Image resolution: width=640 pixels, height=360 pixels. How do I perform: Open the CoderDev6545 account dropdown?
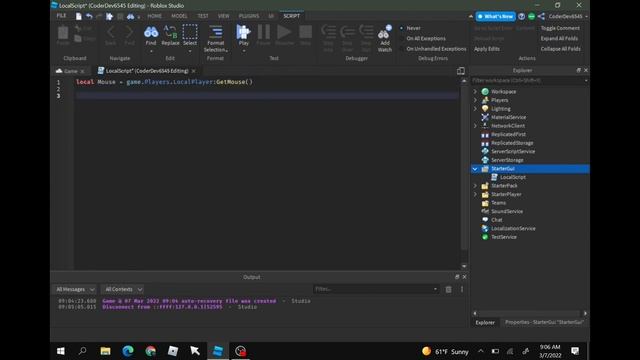(x=568, y=16)
